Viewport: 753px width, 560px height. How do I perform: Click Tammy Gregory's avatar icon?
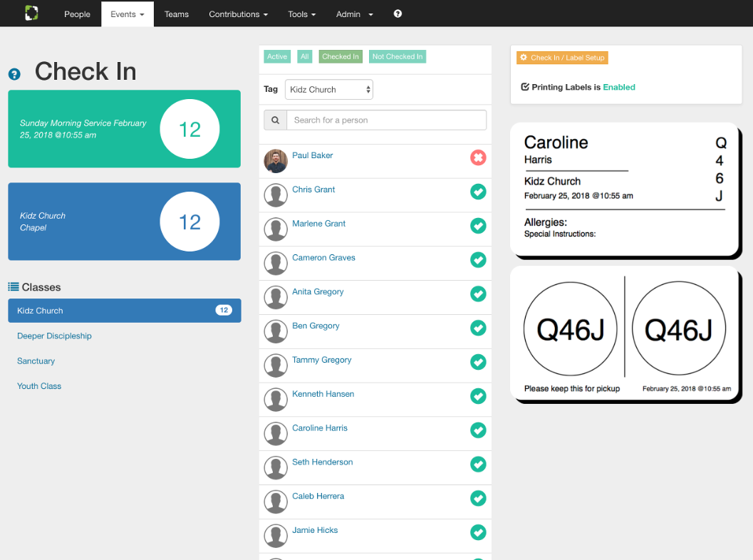(276, 365)
